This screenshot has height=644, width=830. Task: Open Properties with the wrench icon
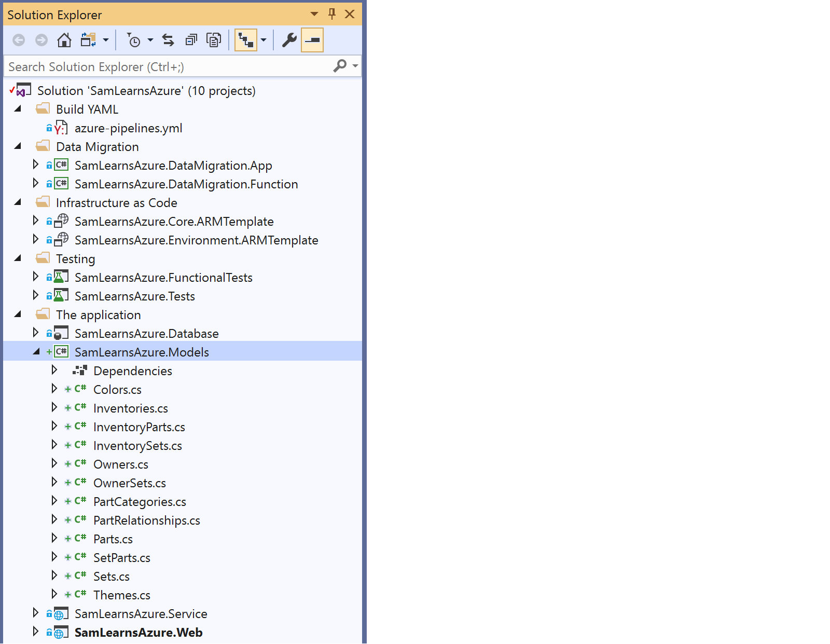tap(289, 40)
